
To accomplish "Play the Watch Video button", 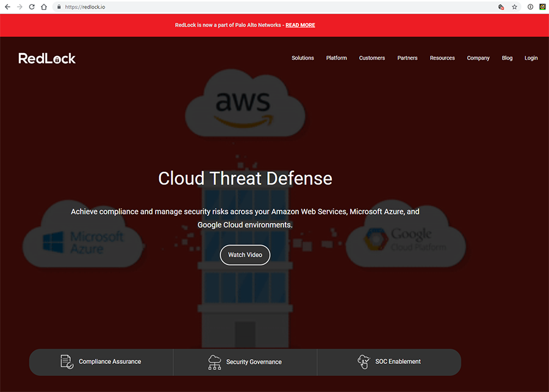I will tap(245, 255).
